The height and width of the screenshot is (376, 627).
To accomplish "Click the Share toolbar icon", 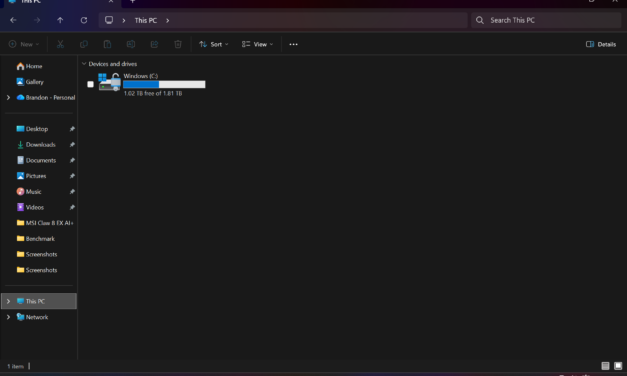I will (x=154, y=44).
